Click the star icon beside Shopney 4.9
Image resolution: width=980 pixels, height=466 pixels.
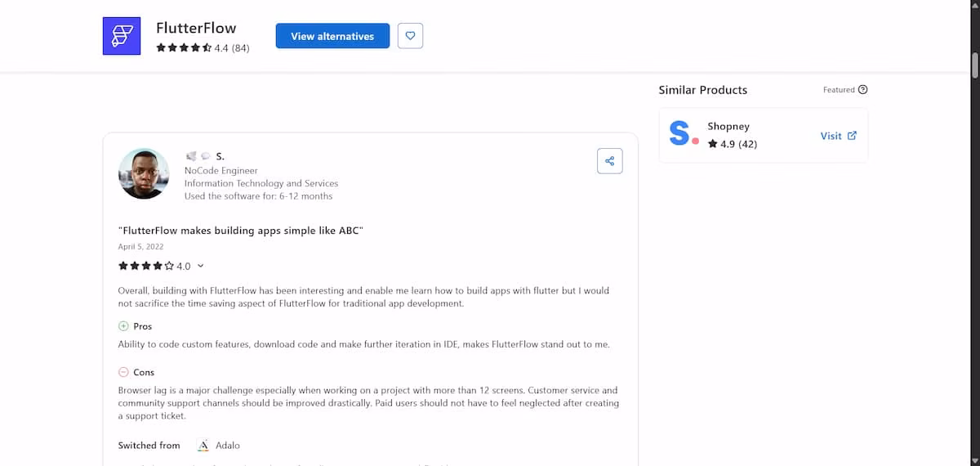pyautogui.click(x=712, y=144)
